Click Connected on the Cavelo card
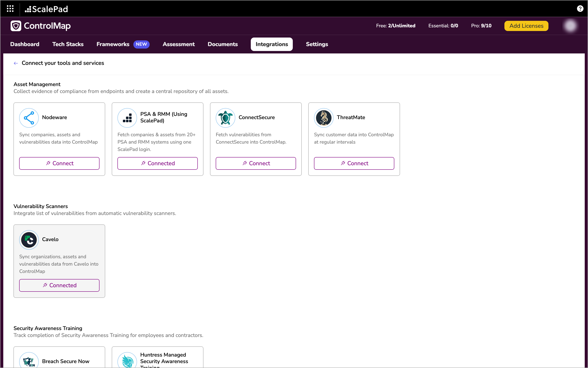The width and height of the screenshot is (588, 368). coord(59,285)
